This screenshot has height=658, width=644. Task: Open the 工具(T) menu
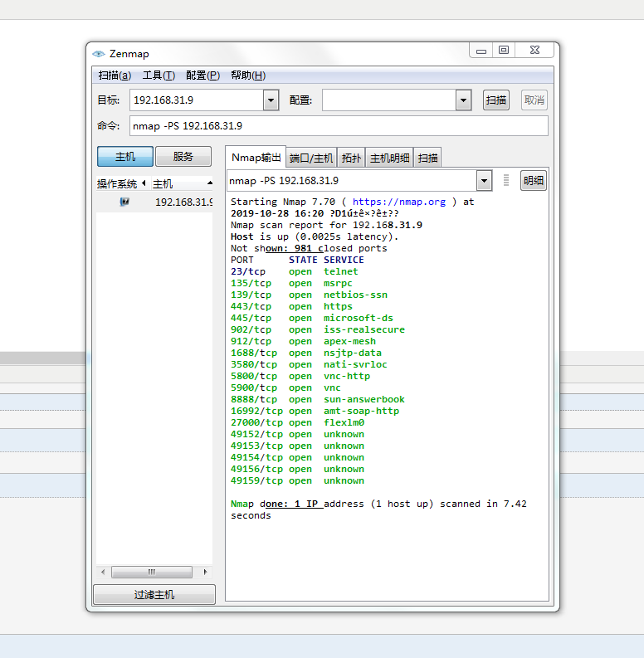click(159, 76)
